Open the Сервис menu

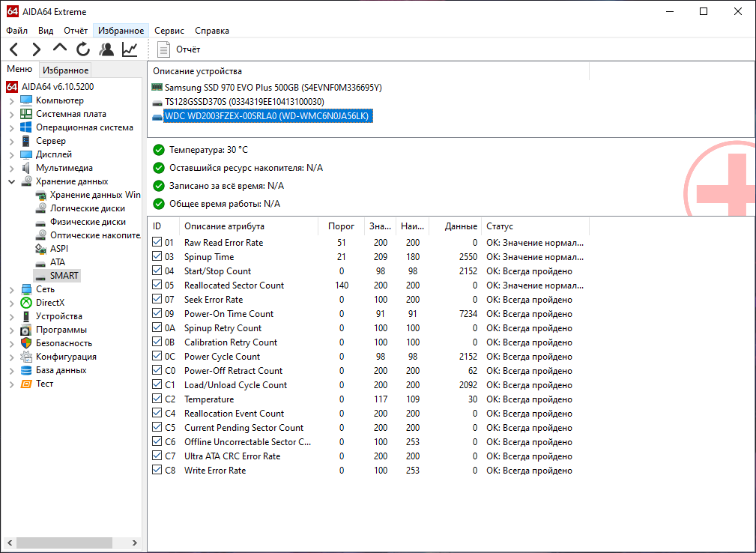(x=169, y=31)
